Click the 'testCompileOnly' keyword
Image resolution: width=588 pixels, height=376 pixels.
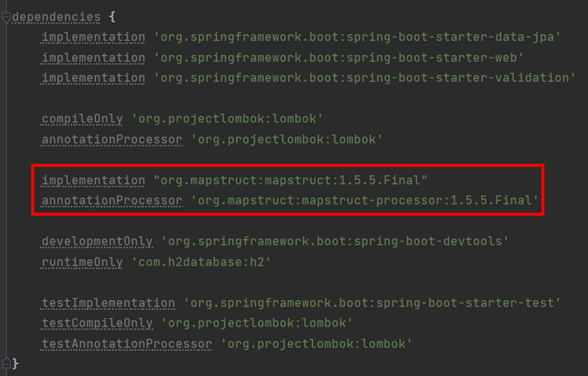click(x=97, y=324)
